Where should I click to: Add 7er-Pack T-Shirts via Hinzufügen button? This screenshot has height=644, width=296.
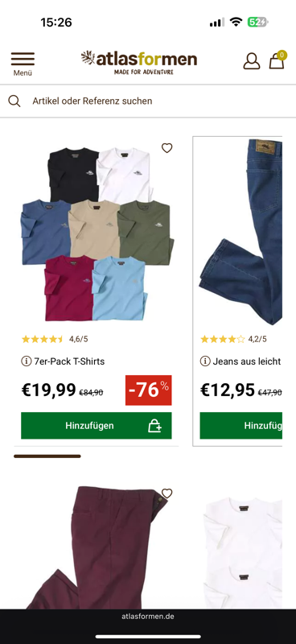97,426
